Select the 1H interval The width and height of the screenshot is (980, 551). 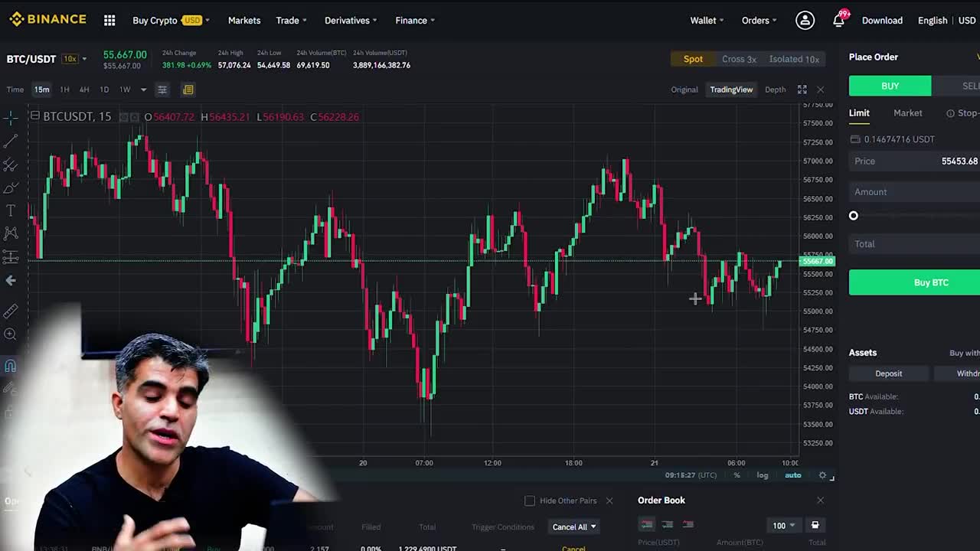[x=64, y=90]
